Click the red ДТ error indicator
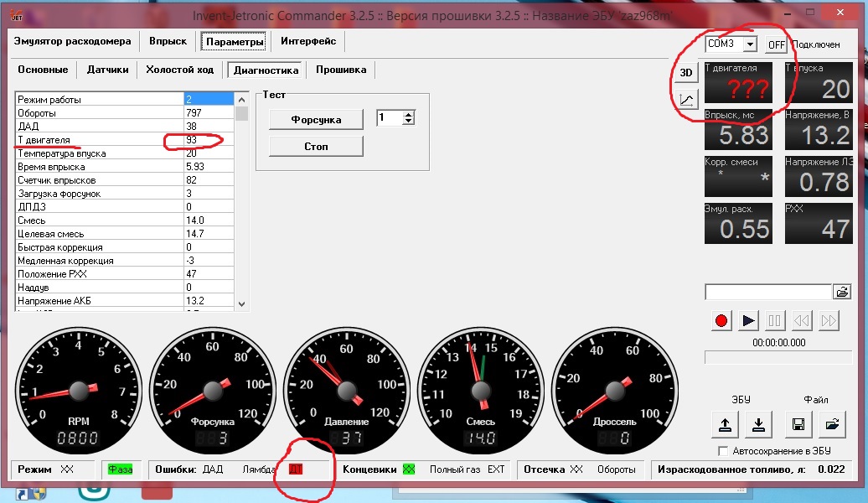 pos(296,469)
